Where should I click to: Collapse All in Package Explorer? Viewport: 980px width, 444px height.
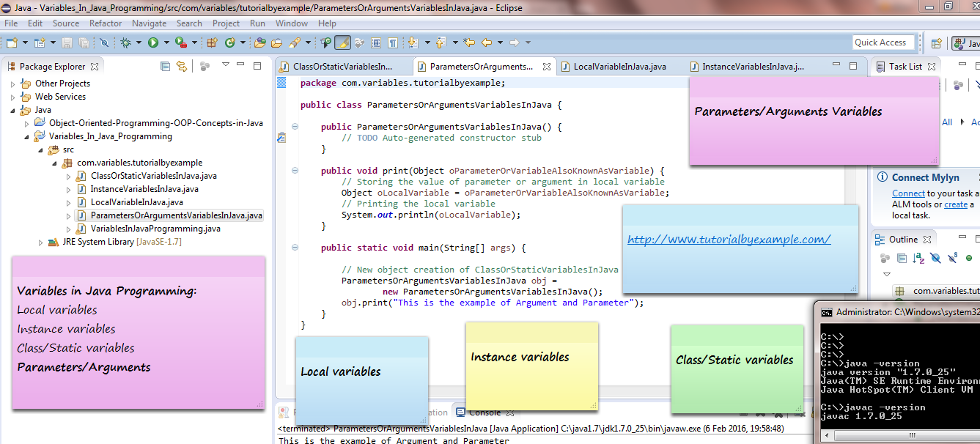[x=165, y=66]
